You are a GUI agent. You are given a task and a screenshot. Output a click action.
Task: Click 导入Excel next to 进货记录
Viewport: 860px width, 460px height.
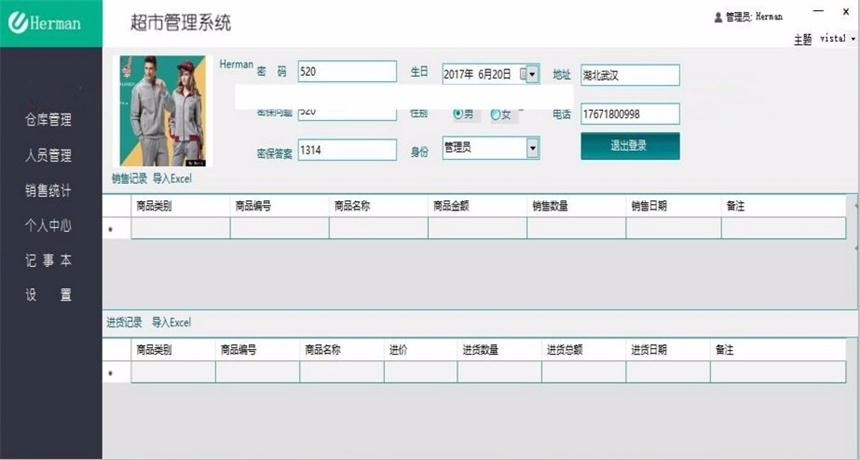(x=172, y=322)
